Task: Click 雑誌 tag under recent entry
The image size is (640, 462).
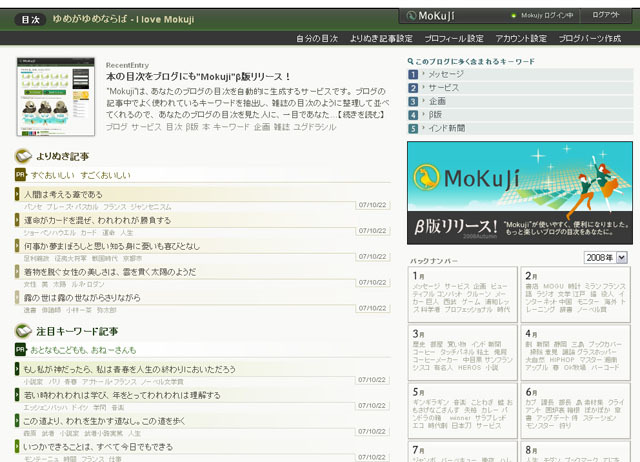Action: [x=282, y=127]
